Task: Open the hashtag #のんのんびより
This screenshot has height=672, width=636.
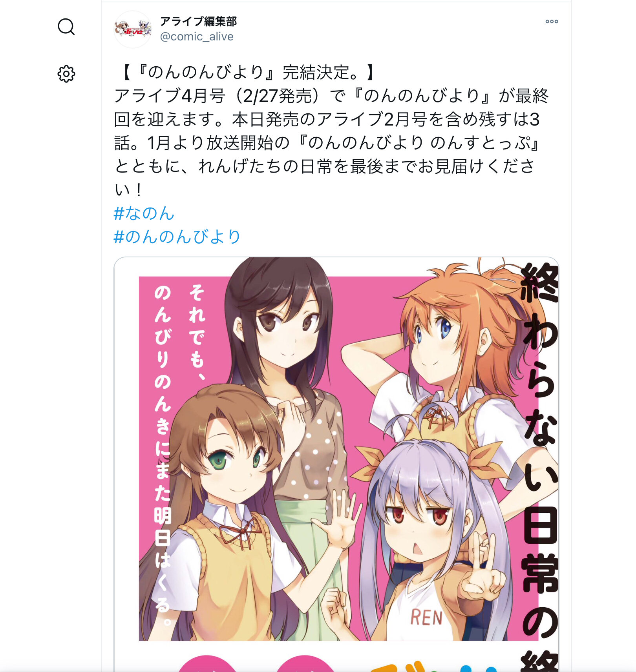Action: click(177, 237)
